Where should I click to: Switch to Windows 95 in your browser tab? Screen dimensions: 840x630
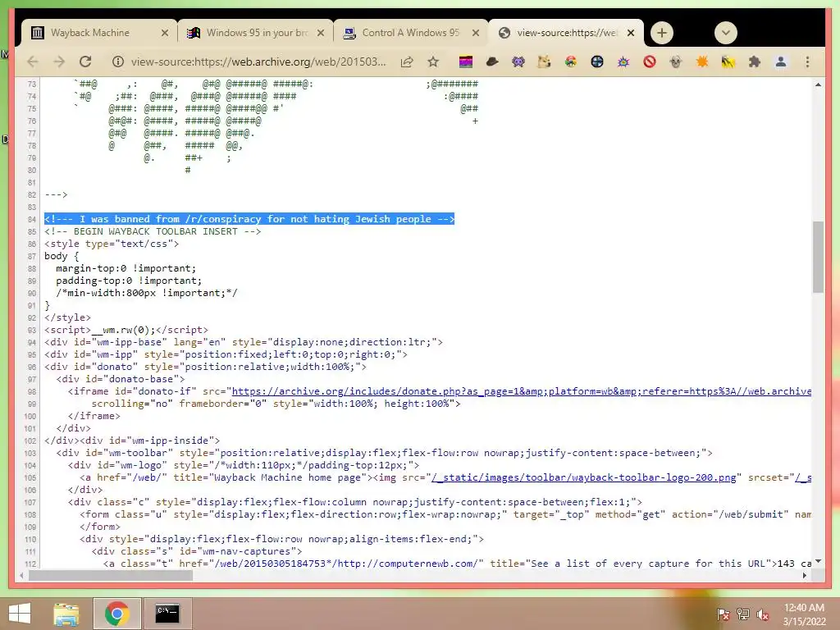click(255, 33)
